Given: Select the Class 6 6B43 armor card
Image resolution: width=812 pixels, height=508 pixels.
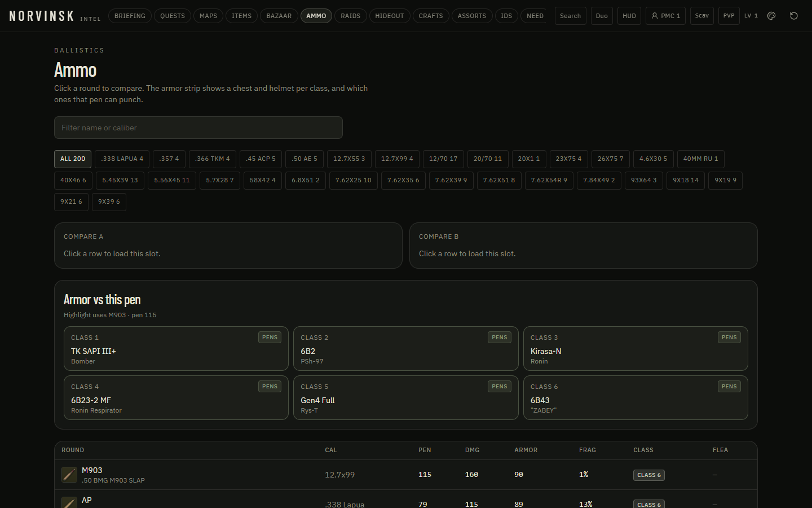Looking at the screenshot, I should click(x=636, y=398).
